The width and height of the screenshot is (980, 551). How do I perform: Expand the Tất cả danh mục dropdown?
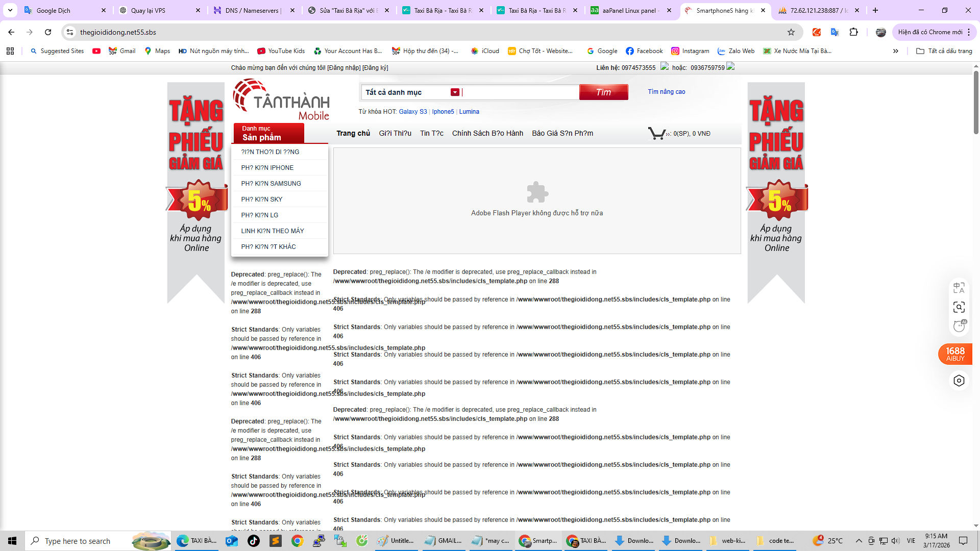point(455,92)
